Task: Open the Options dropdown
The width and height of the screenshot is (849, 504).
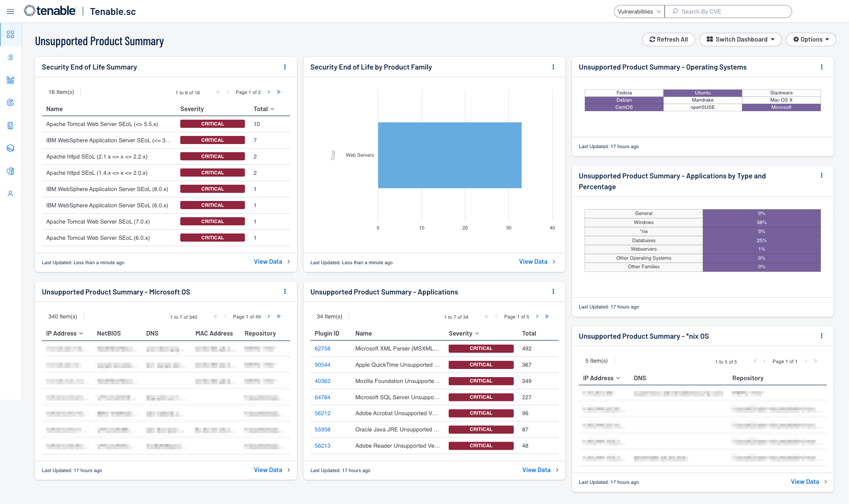Action: (x=811, y=39)
